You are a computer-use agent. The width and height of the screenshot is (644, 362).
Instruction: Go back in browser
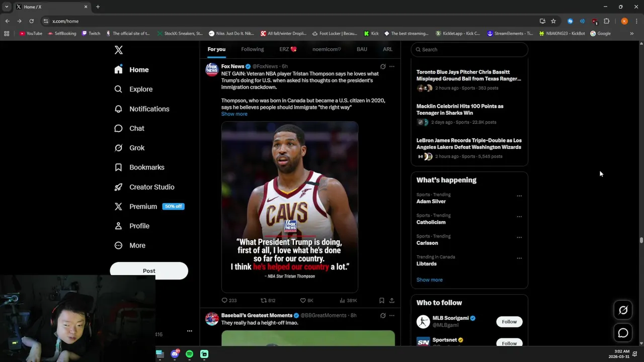(x=7, y=21)
